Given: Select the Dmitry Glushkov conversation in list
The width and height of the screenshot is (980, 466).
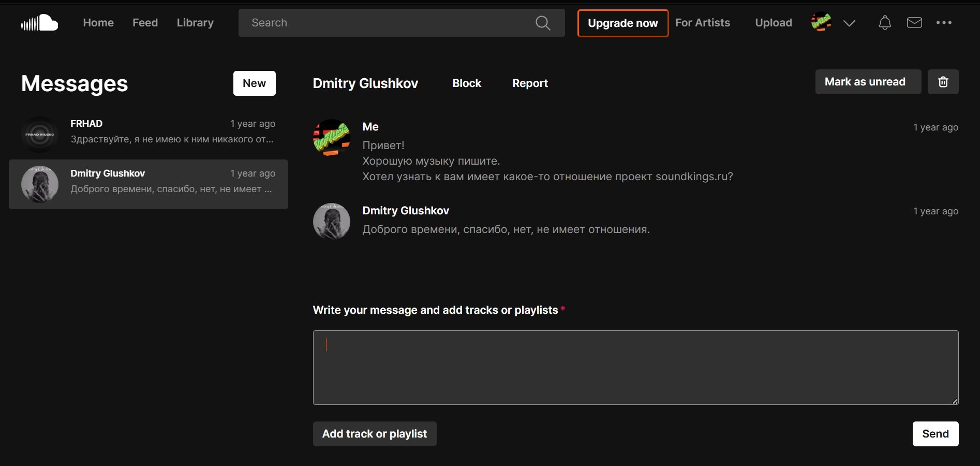Looking at the screenshot, I should click(149, 184).
